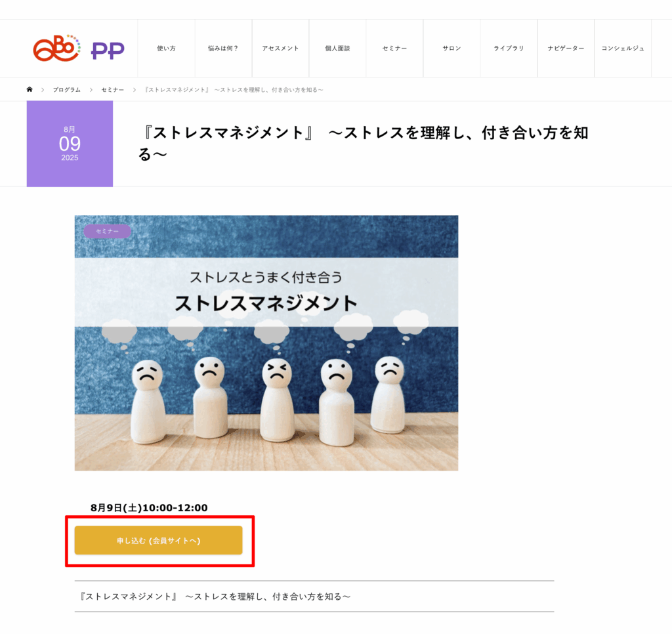Open the 悩みは何？ menu item
The image size is (672, 634).
[223, 49]
